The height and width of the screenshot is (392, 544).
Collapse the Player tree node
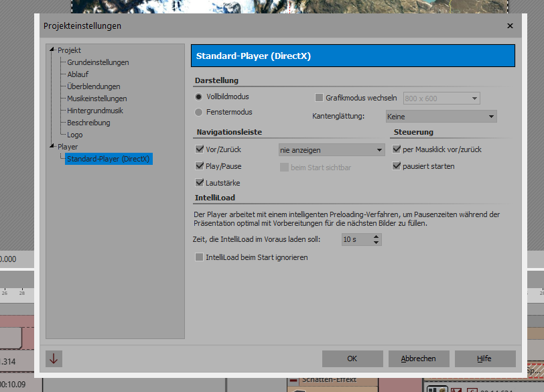point(53,147)
